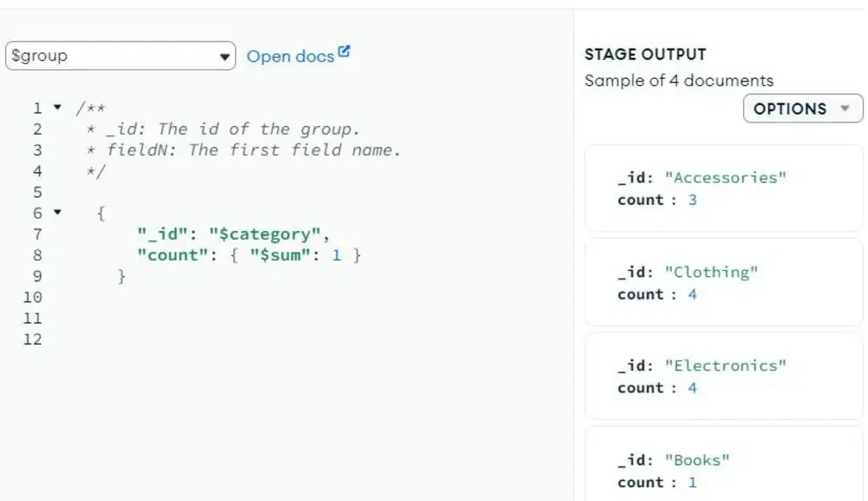
Task: Select the Accessories output document
Action: (724, 188)
